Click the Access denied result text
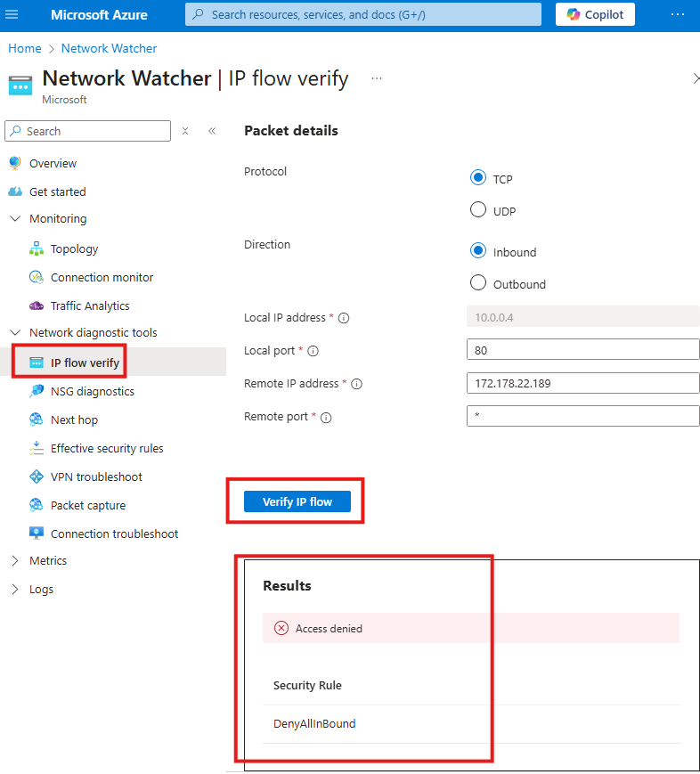 click(x=329, y=629)
